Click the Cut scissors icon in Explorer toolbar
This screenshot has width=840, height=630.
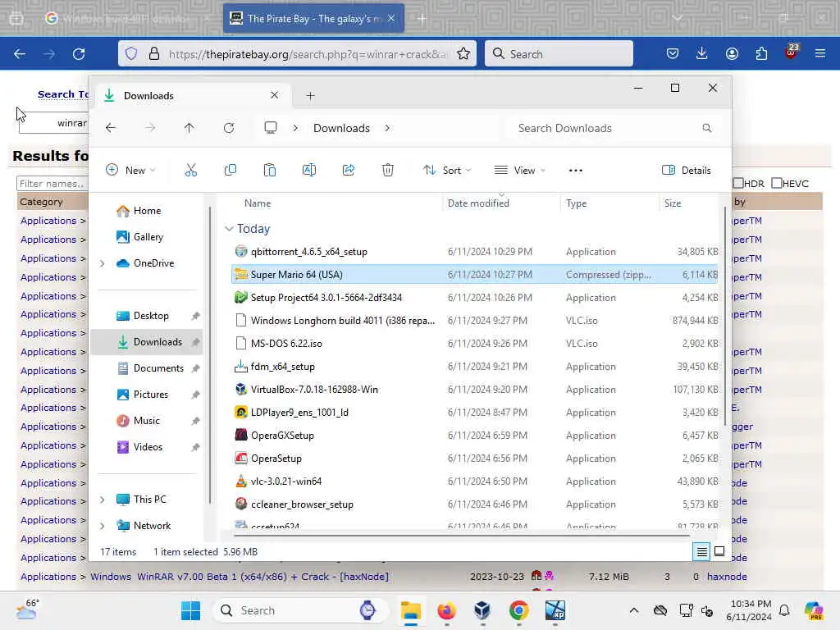190,171
